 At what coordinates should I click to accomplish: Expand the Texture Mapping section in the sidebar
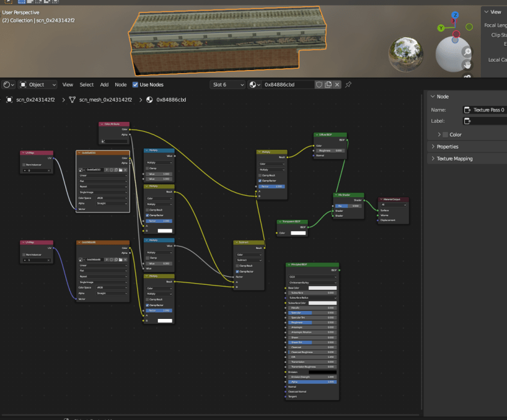click(456, 158)
